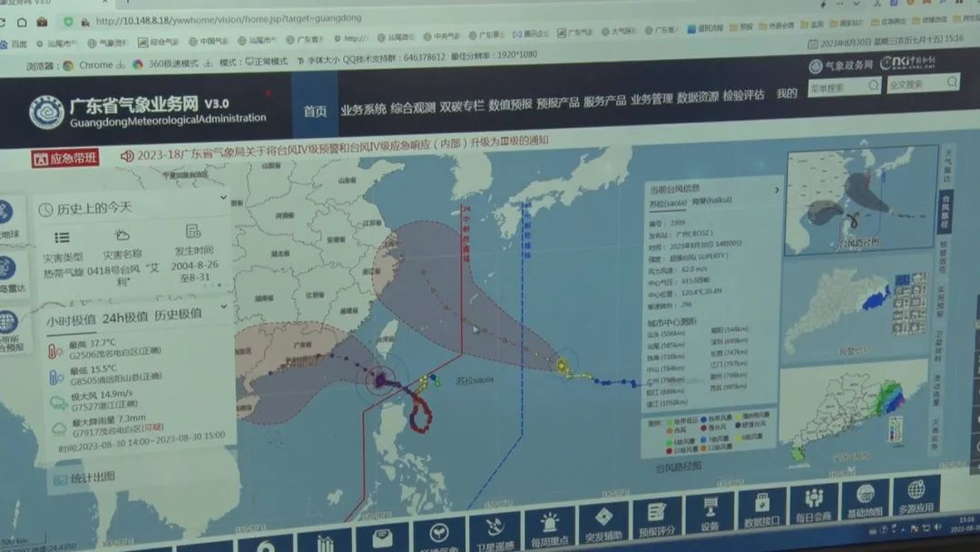The width and height of the screenshot is (980, 552).
Task: Open the 预报评分 scoring icon
Action: [656, 512]
